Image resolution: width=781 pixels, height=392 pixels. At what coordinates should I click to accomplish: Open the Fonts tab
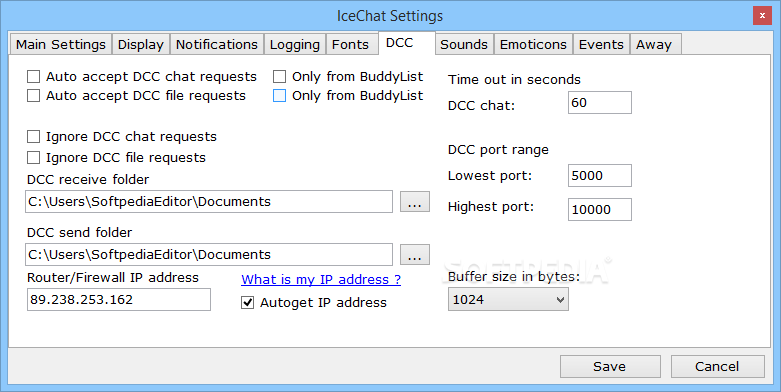click(x=351, y=44)
